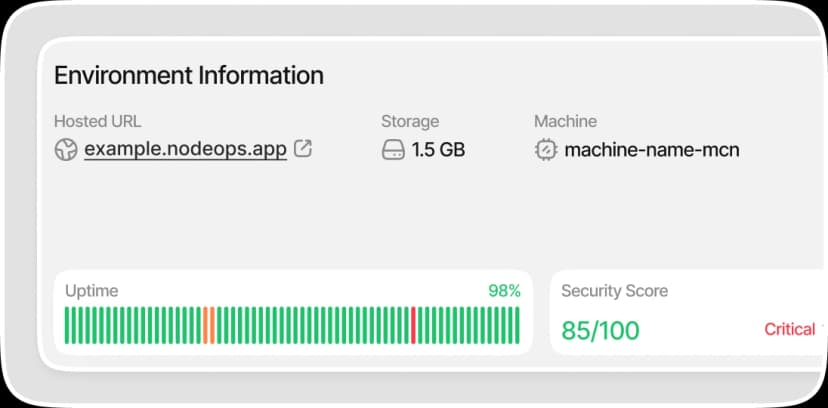This screenshot has height=408, width=828.
Task: Click the 85/100 security score
Action: (x=600, y=330)
